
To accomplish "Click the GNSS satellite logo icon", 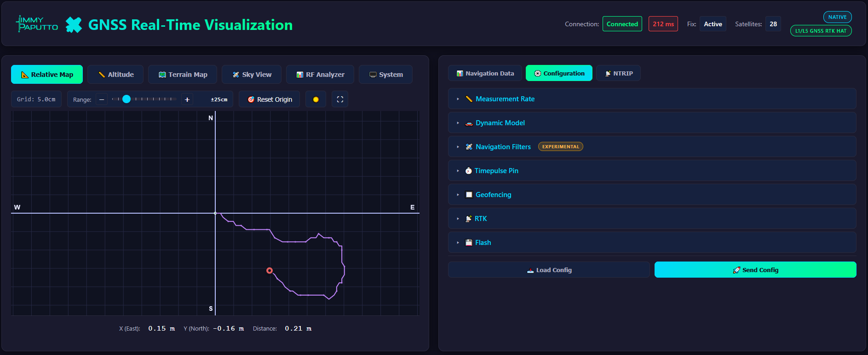I will tap(74, 25).
